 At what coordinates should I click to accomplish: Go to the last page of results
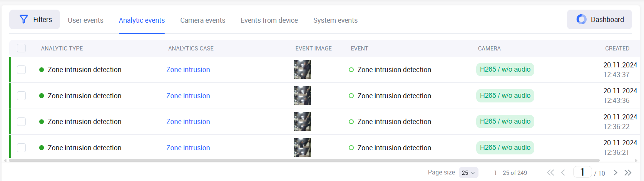(628, 173)
